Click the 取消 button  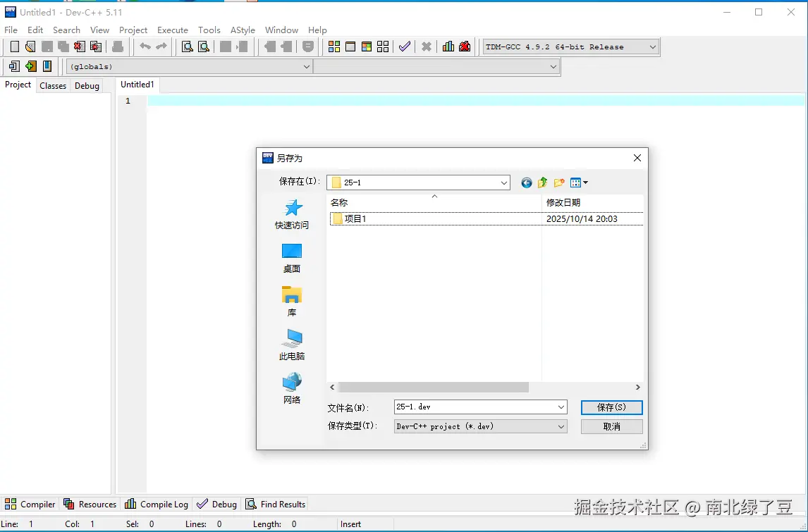[612, 426]
